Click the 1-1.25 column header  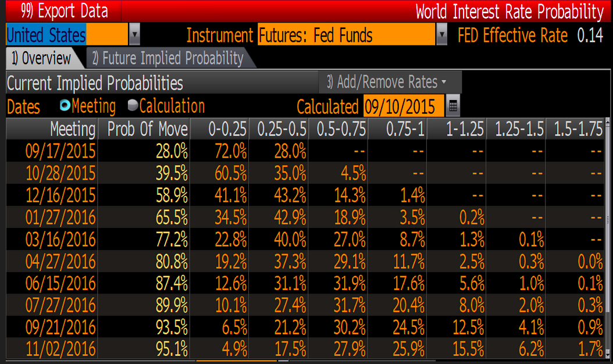(457, 129)
